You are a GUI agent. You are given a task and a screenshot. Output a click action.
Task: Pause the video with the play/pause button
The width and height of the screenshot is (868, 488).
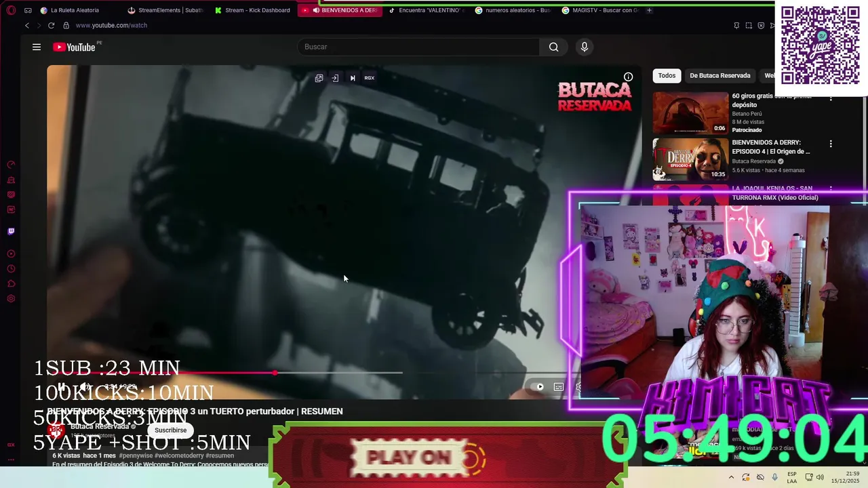pyautogui.click(x=62, y=387)
